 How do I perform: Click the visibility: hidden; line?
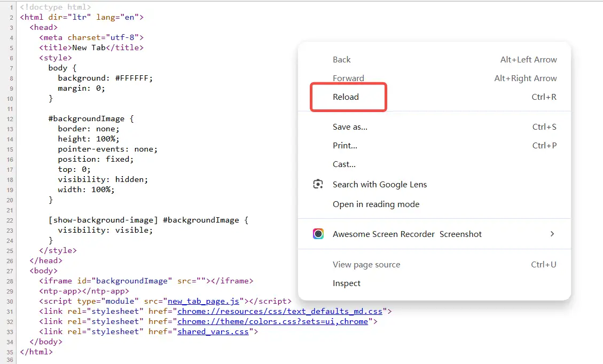pos(103,179)
